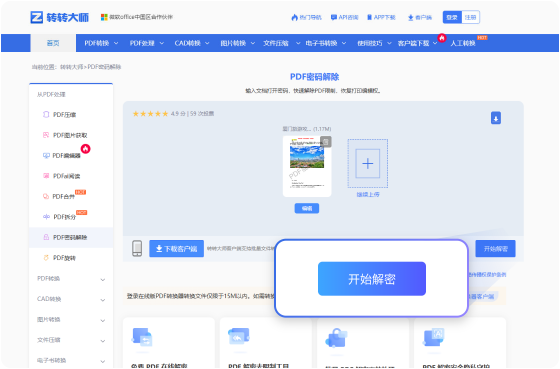The image size is (560, 369).
Task: Open 热门导航 with flame icon
Action: click(x=306, y=17)
